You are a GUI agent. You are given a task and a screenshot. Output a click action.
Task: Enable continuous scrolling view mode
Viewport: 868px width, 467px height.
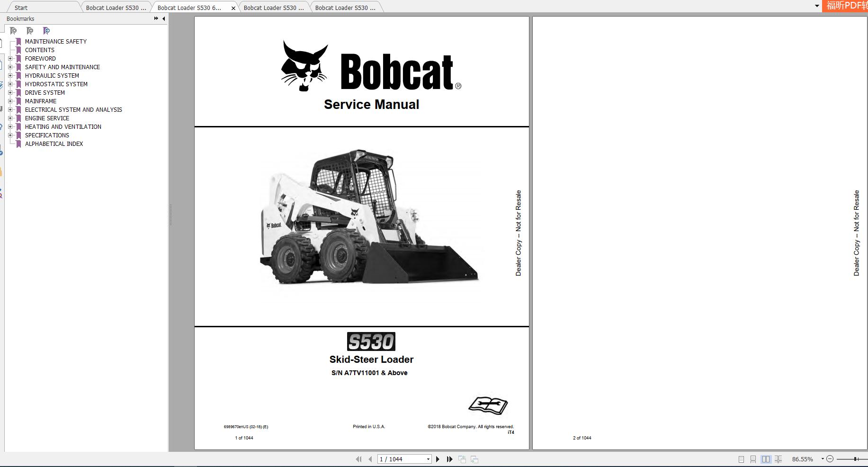753,458
